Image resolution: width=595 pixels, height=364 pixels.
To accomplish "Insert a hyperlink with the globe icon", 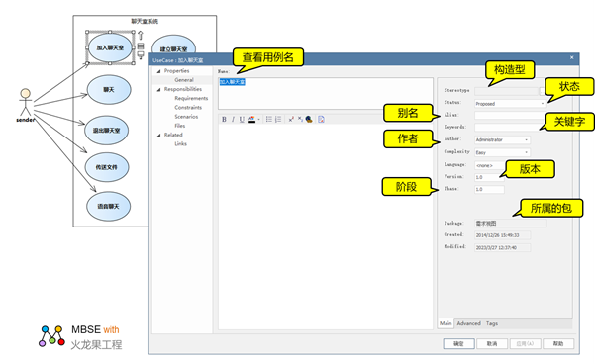I will point(309,119).
